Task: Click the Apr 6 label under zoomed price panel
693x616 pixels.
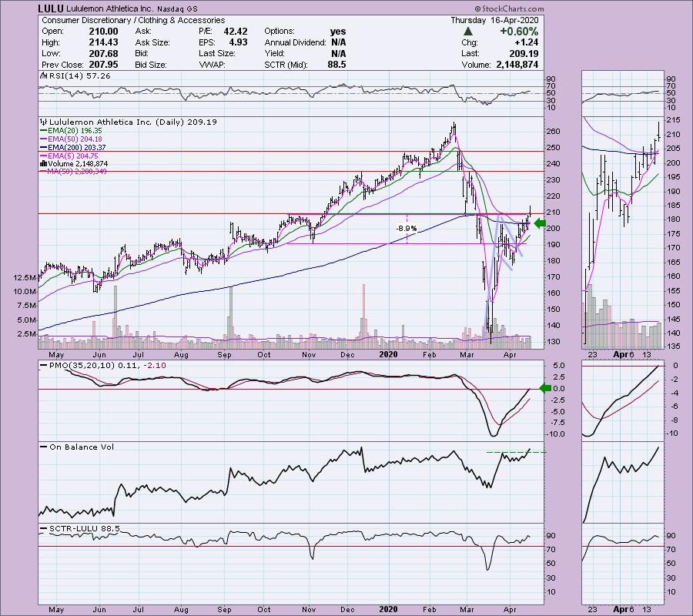Action: [624, 354]
